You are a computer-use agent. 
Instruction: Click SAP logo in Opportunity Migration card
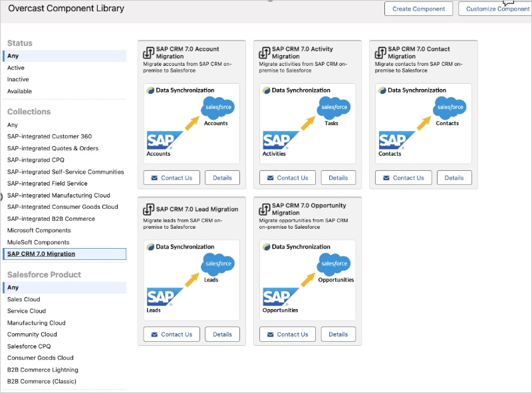(280, 297)
